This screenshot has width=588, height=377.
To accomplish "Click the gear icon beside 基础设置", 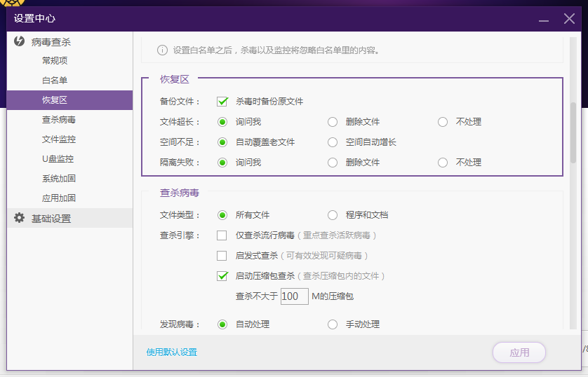I will (20, 218).
